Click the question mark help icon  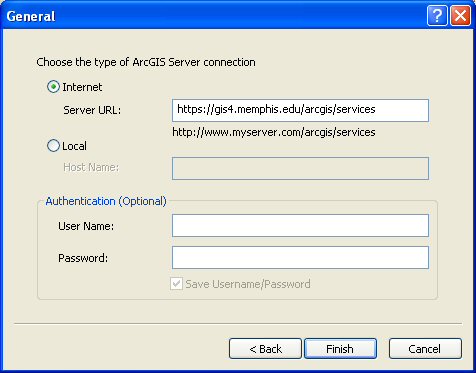[x=437, y=15]
